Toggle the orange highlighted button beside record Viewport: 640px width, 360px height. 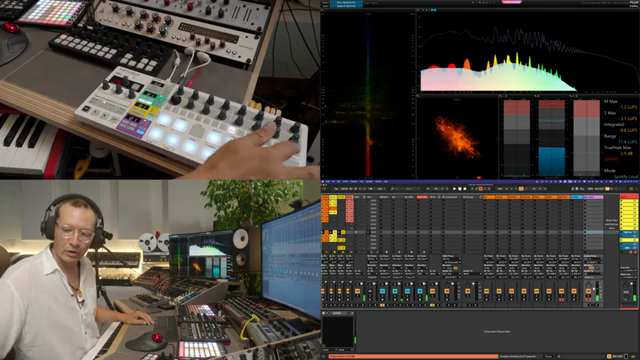coord(480,189)
